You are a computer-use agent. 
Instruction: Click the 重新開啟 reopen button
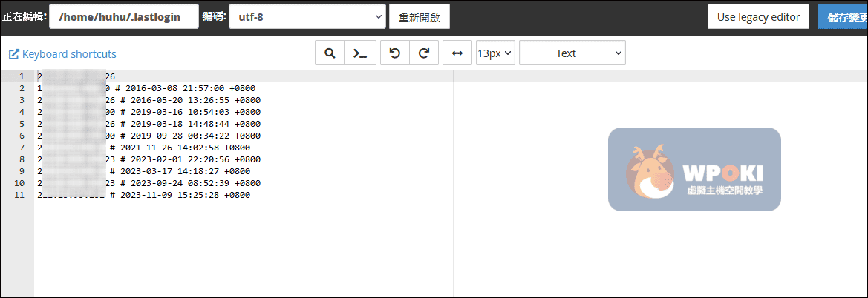(419, 17)
